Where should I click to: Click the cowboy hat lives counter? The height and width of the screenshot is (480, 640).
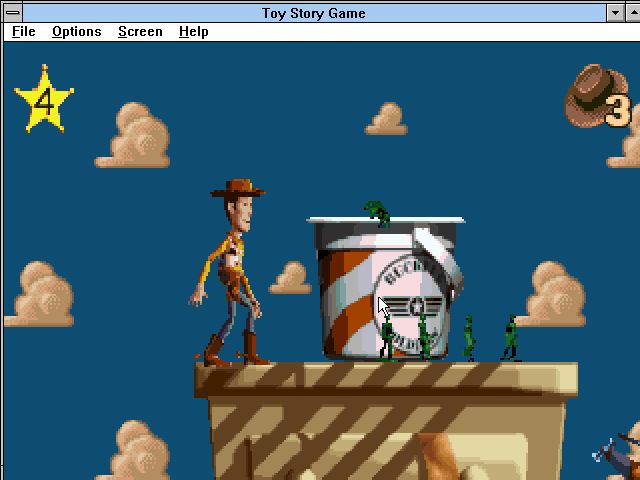tap(598, 96)
